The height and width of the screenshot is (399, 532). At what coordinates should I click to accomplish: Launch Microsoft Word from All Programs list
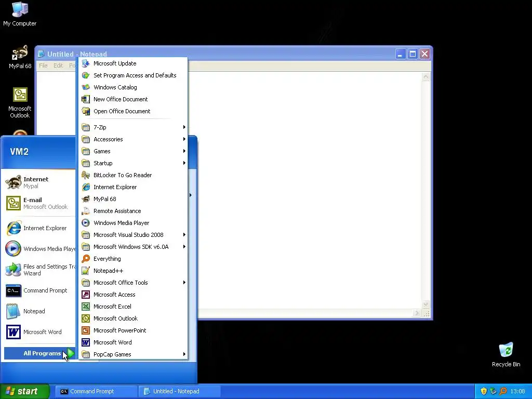[133, 342]
